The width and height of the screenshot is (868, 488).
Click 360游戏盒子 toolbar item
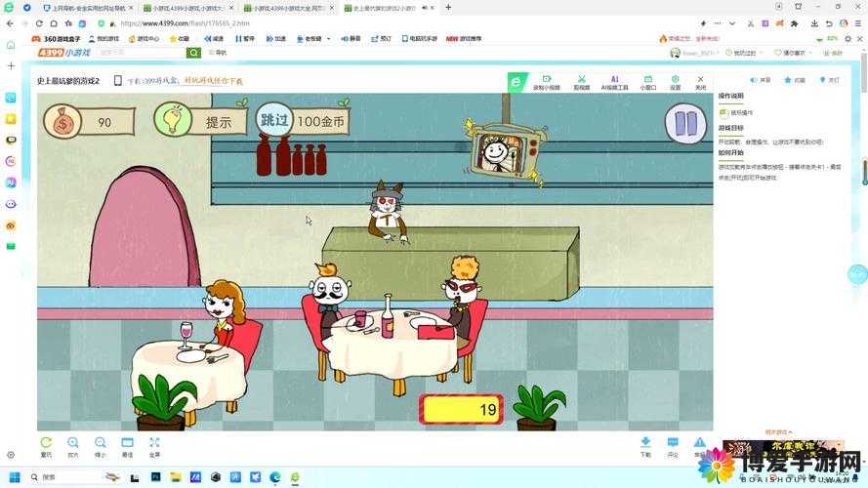(x=56, y=39)
